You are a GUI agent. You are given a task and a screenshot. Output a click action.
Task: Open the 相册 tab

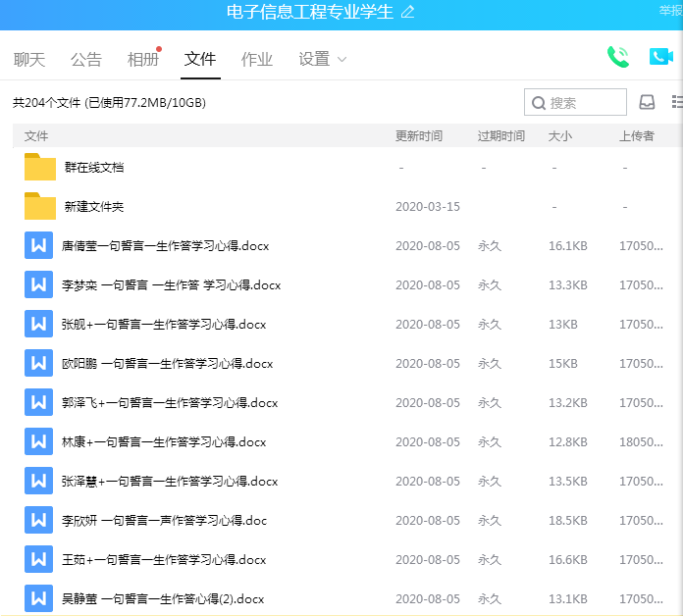(x=143, y=60)
